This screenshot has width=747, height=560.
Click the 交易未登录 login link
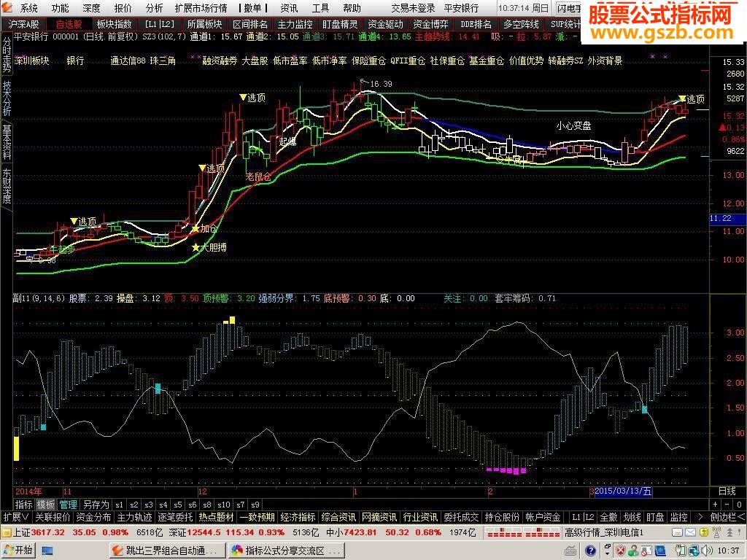click(x=413, y=8)
